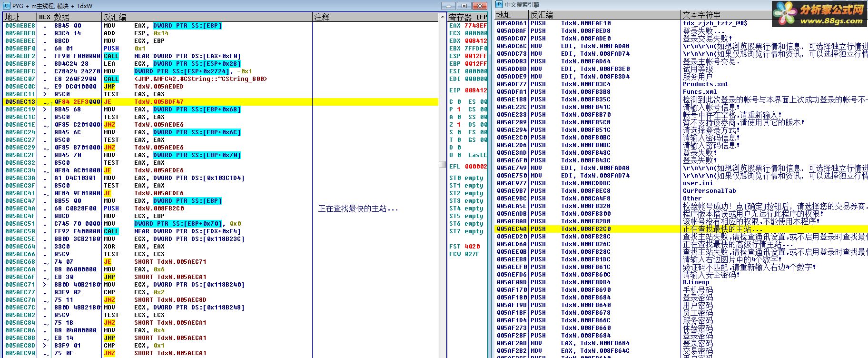Click the 地址 header in 中文搜索引擎 window
This screenshot has width=868, height=358.
(512, 15)
